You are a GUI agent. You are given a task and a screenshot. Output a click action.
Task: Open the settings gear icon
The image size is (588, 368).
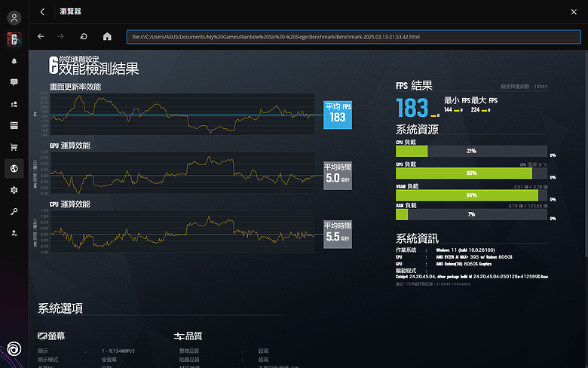coord(14,190)
